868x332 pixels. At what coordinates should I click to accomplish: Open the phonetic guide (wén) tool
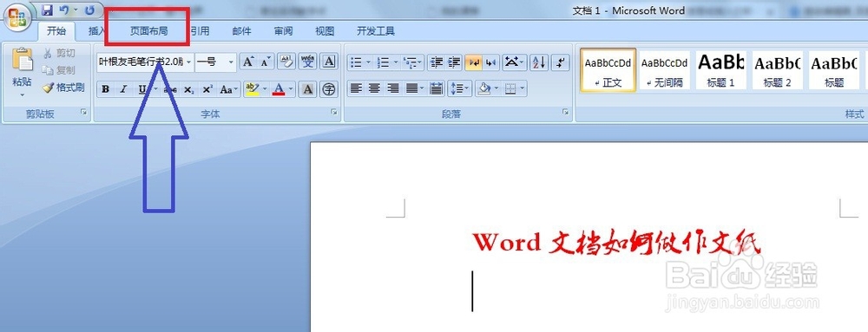click(308, 62)
